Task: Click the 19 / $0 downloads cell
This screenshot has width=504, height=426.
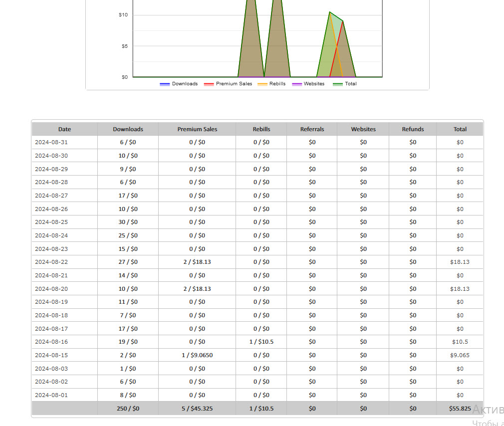Action: pyautogui.click(x=128, y=342)
